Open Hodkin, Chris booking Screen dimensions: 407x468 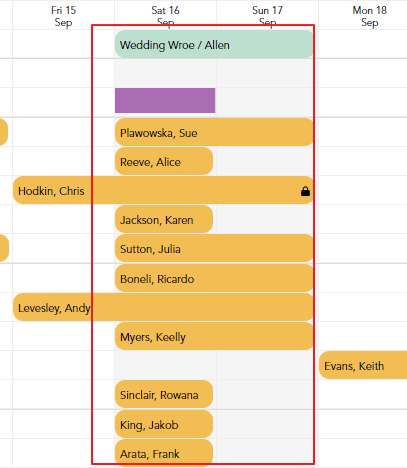pos(163,190)
